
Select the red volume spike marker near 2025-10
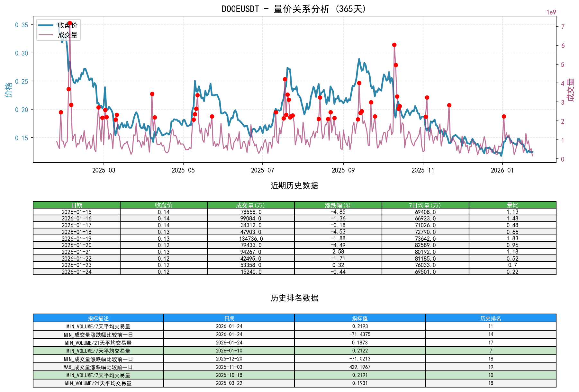[394, 45]
